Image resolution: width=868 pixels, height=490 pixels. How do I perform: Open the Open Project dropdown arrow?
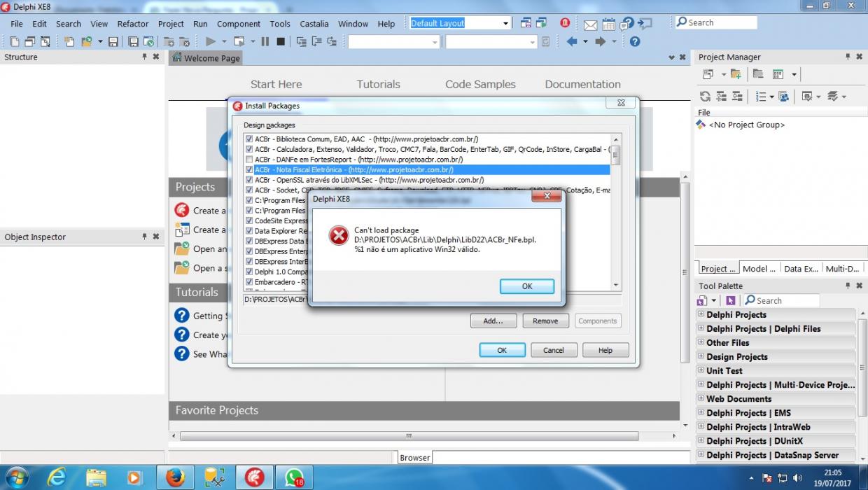100,42
